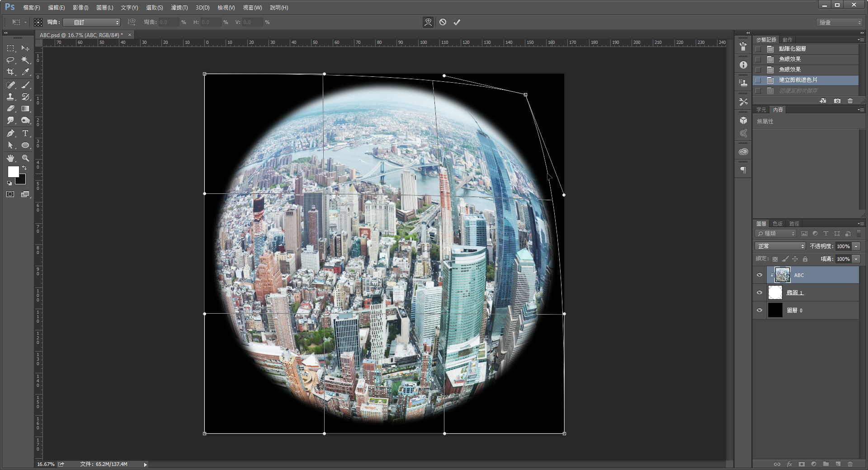Pick the Eyedropper tool
Viewport: 868px width, 470px height.
point(25,72)
